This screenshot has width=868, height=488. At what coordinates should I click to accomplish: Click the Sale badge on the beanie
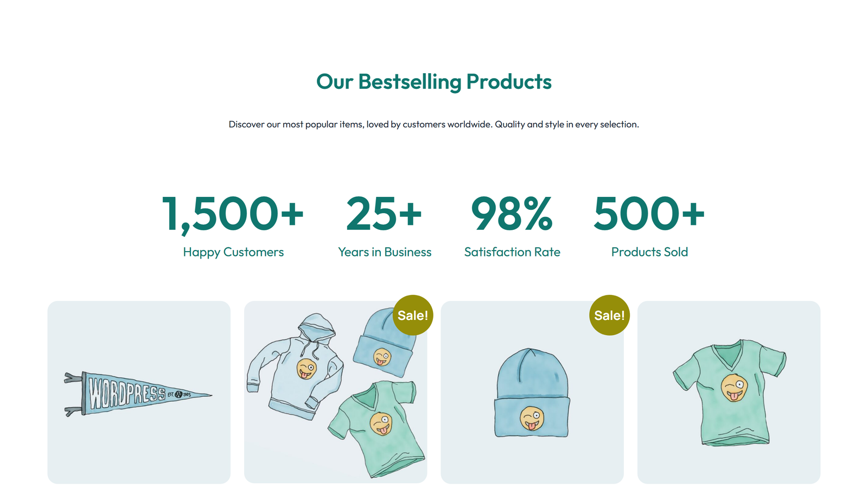tap(609, 315)
